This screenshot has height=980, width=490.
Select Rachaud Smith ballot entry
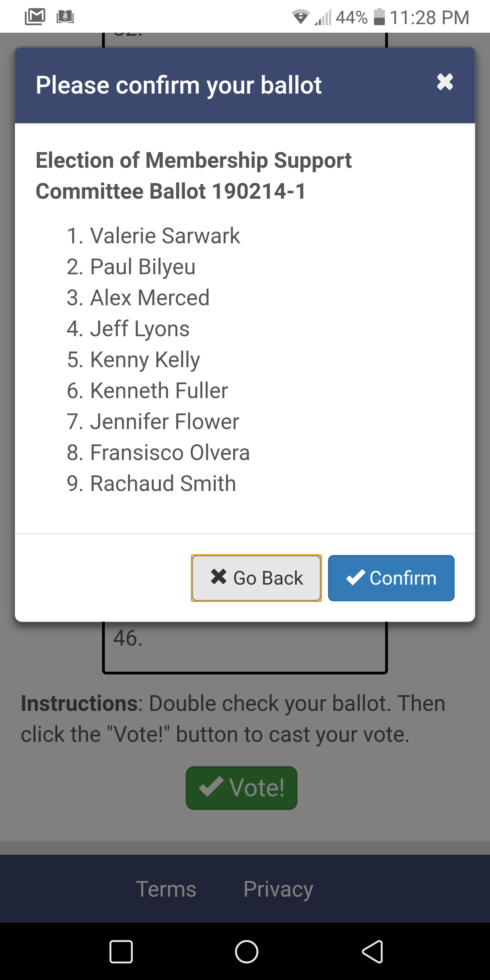(163, 484)
